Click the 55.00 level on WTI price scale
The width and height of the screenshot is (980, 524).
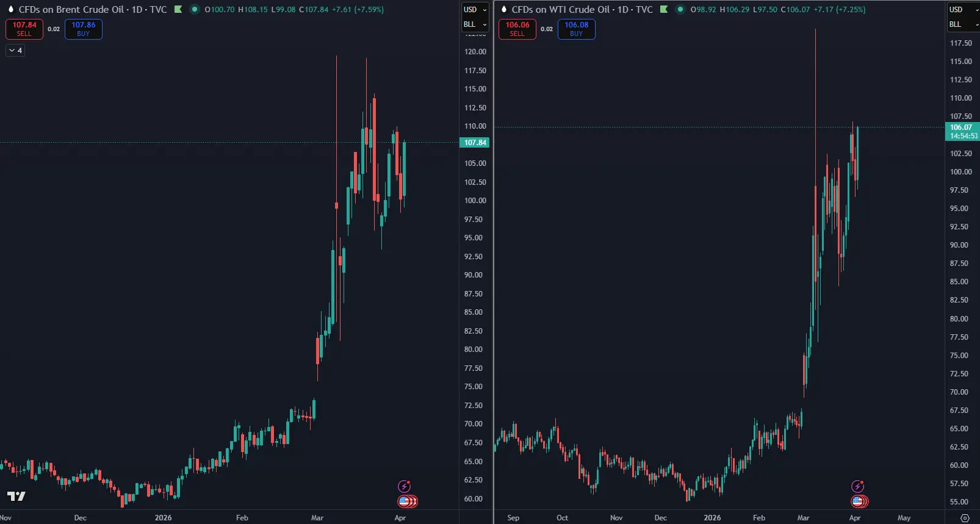pos(959,502)
